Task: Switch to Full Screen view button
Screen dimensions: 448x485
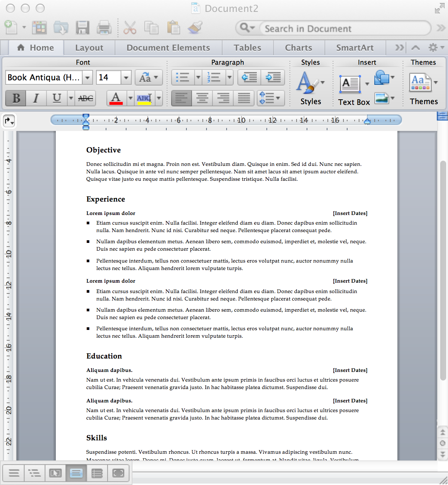Action: coord(118,473)
